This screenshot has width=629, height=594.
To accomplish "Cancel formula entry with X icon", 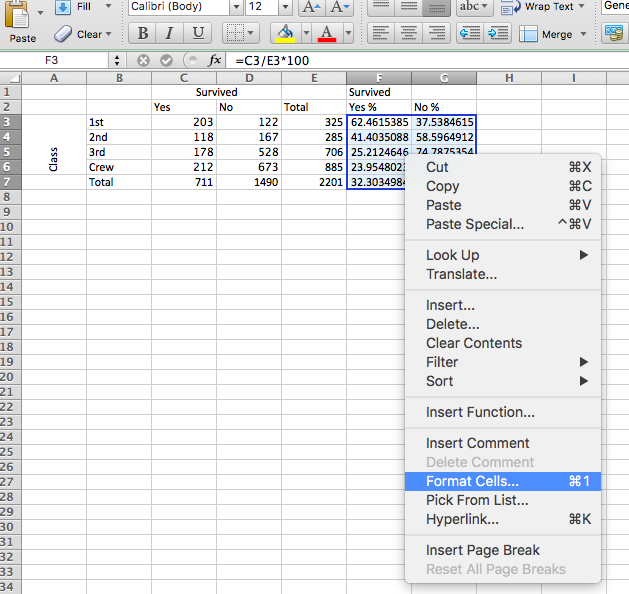I will [143, 60].
